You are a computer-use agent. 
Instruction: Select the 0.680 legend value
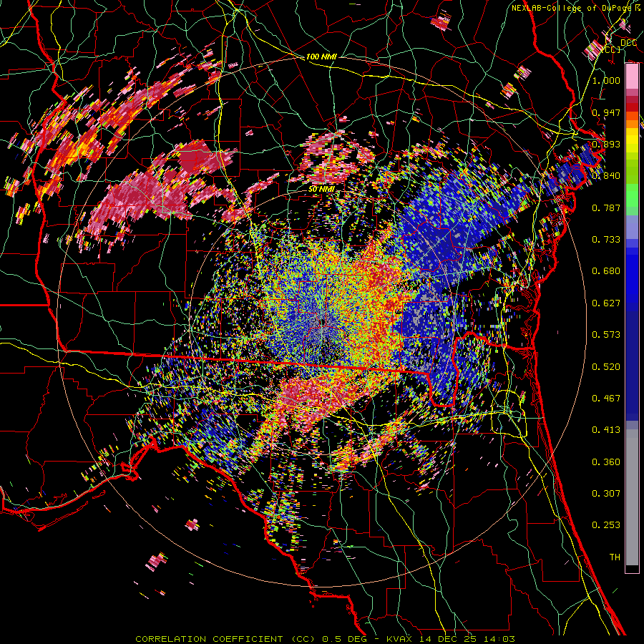coord(606,271)
